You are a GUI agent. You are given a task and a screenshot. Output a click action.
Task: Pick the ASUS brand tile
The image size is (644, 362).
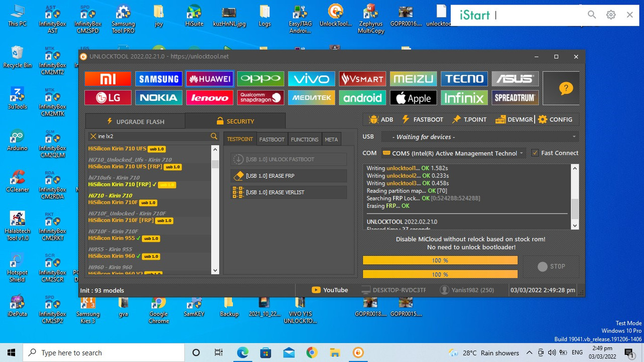515,78
